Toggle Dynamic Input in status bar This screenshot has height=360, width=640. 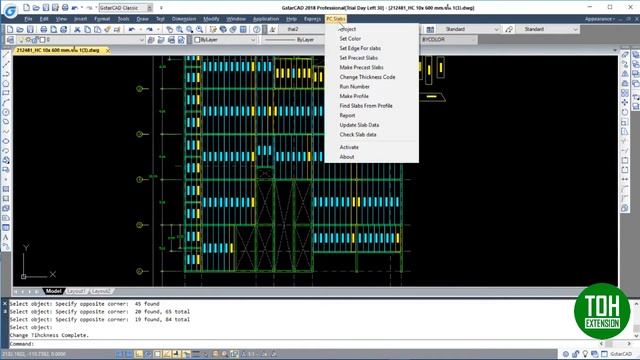[186, 354]
